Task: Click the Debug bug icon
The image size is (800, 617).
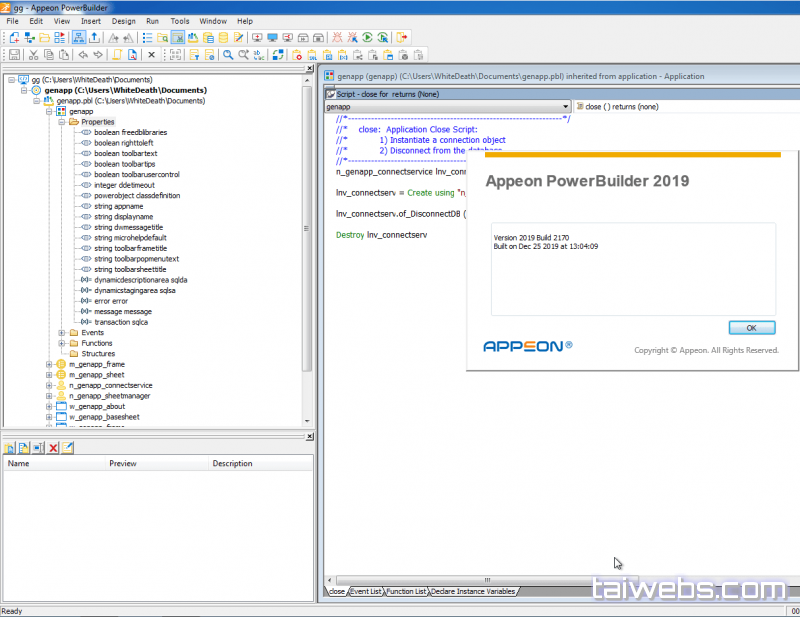Action: click(337, 38)
